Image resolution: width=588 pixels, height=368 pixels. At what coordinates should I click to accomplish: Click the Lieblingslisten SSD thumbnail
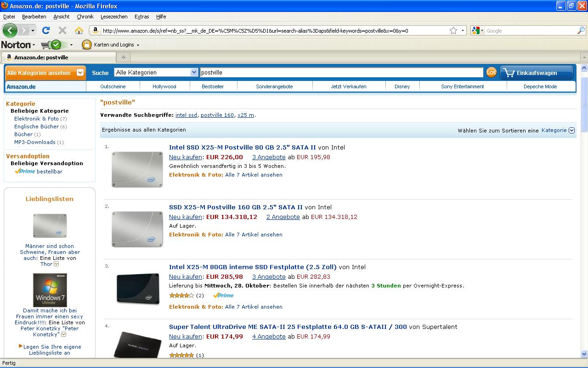click(x=50, y=225)
